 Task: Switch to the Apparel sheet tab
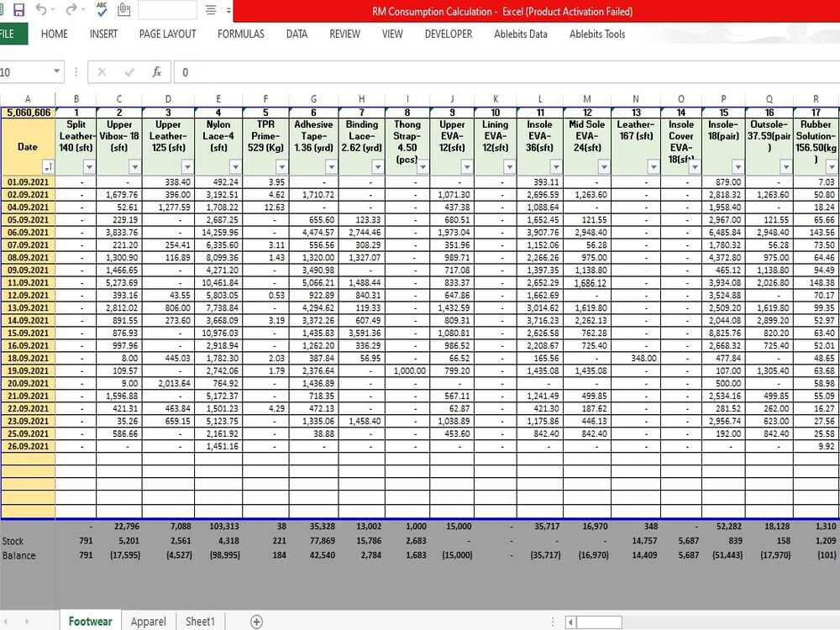(149, 621)
